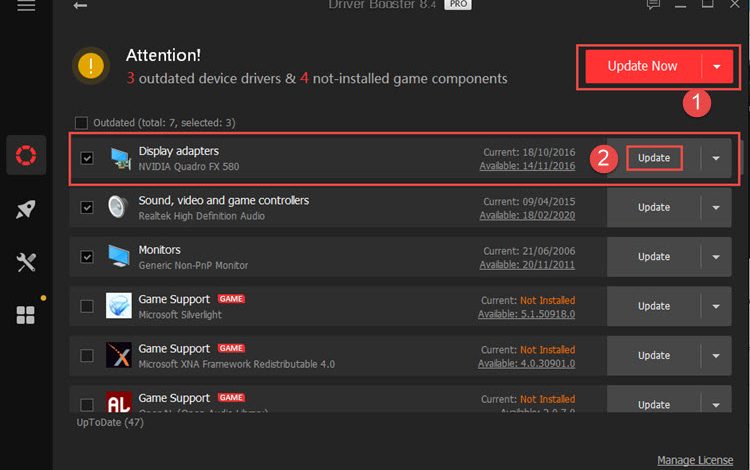Open the Update Now dropdown arrow

coord(717,66)
